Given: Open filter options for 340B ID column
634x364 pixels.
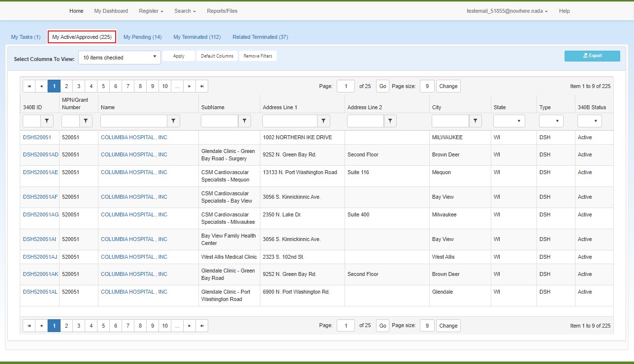Looking at the screenshot, I should coord(47,121).
